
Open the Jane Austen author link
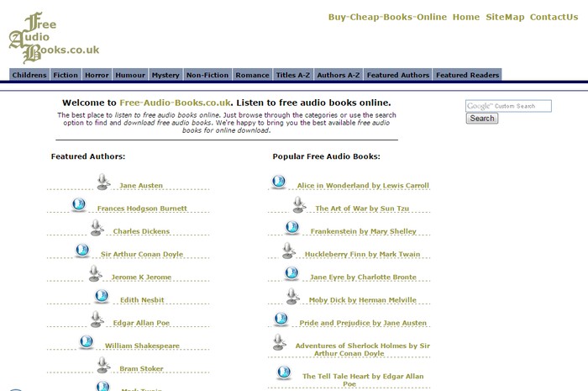pos(141,185)
